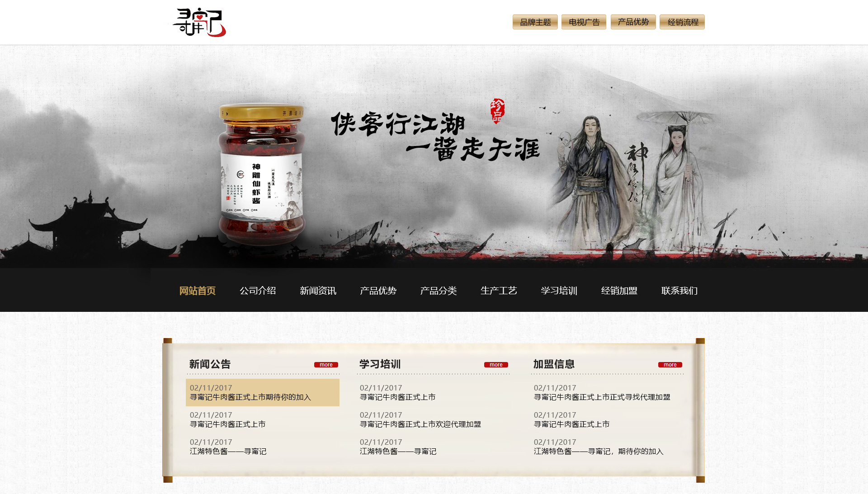The height and width of the screenshot is (494, 868).
Task: Open 生产工艺 navigation item
Action: 499,291
